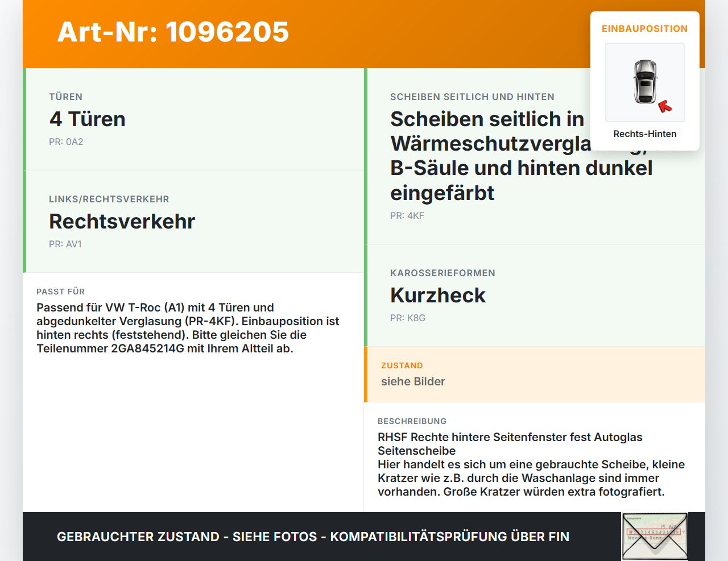Click PR: AV1 code

point(65,244)
